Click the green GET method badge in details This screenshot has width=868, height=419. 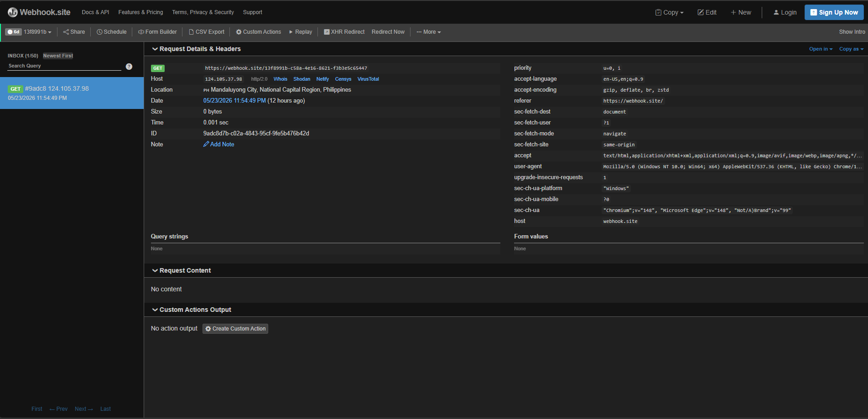[158, 68]
